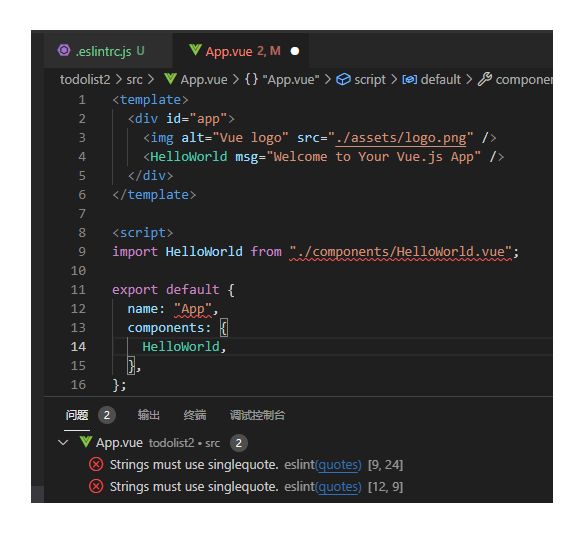Open App.vue file breadcrumb segment
This screenshot has height=533, width=582.
click(204, 79)
